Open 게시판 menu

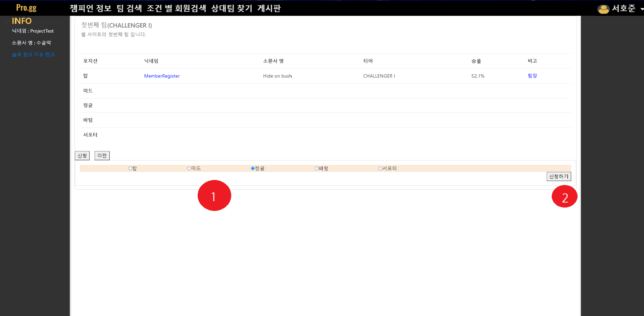click(269, 8)
